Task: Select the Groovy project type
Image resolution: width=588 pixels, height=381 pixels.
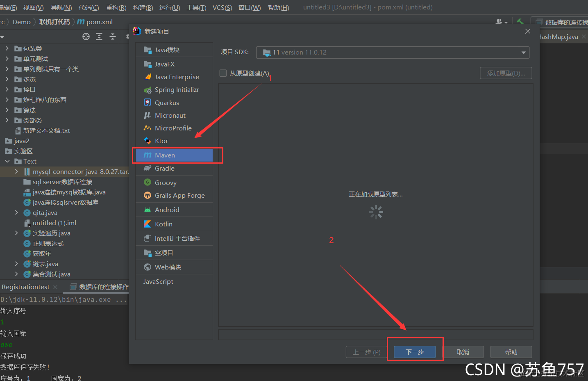Action: pos(174,183)
